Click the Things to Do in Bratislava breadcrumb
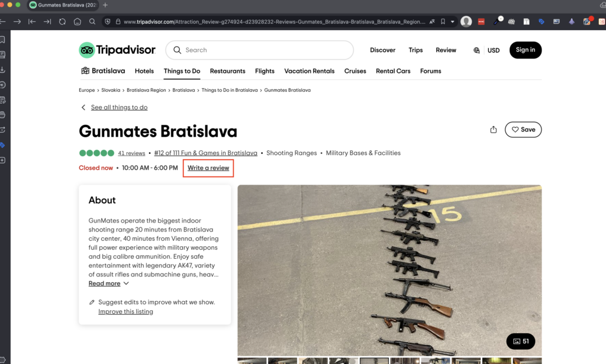606x364 pixels. 230,90
